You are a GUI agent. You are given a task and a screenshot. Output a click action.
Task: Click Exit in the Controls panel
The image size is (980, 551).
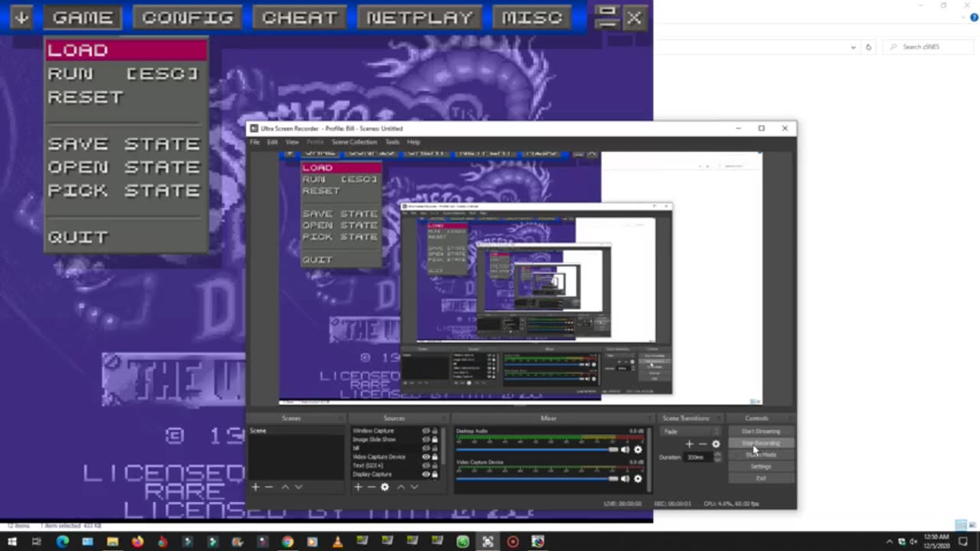coord(760,478)
